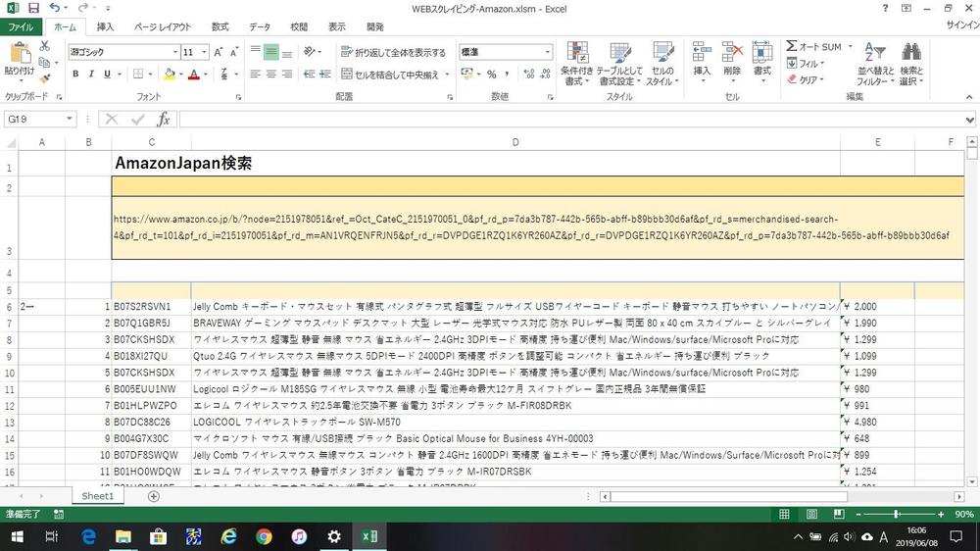Switch to the データ tab
Image resolution: width=980 pixels, height=551 pixels.
click(x=260, y=26)
